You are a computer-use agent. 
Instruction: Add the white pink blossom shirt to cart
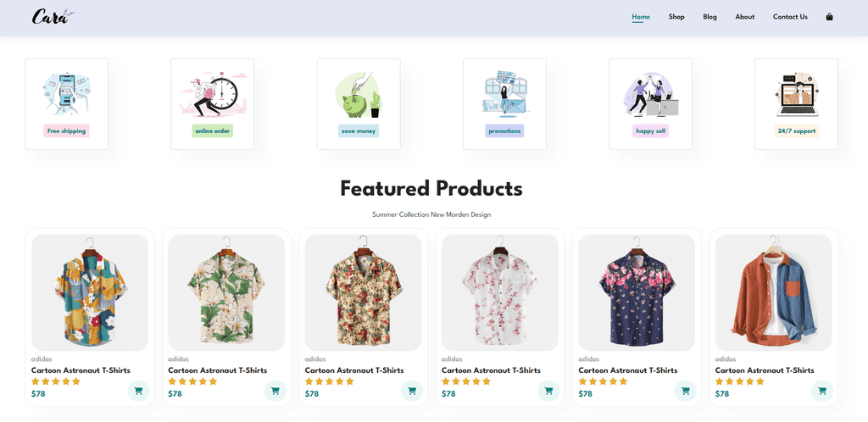click(x=548, y=391)
